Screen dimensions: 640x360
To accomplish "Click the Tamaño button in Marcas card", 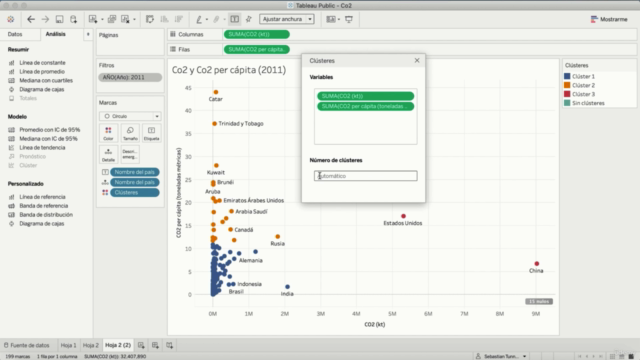I will (130, 133).
